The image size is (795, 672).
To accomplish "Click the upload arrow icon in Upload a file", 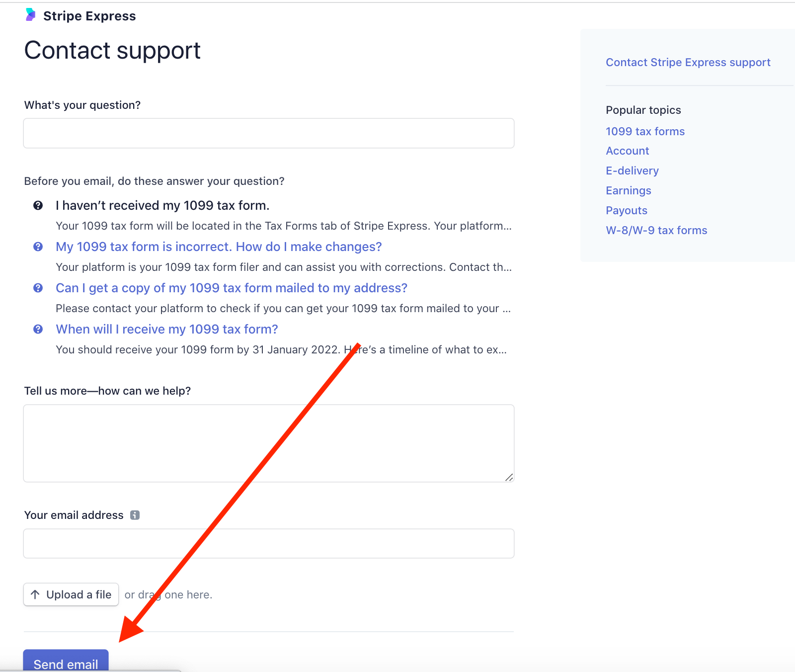I will 35,594.
